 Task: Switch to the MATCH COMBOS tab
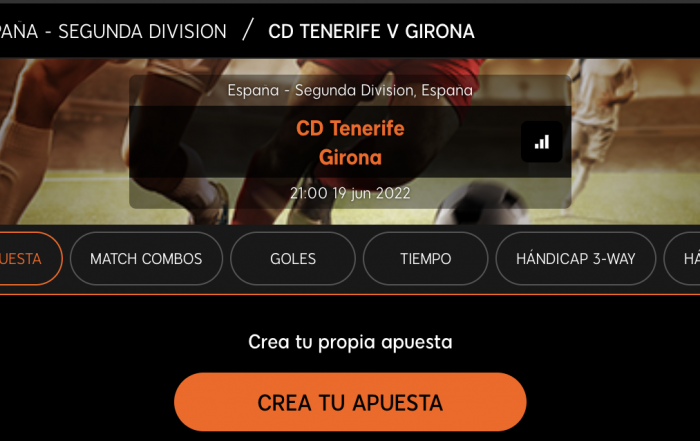tap(146, 258)
